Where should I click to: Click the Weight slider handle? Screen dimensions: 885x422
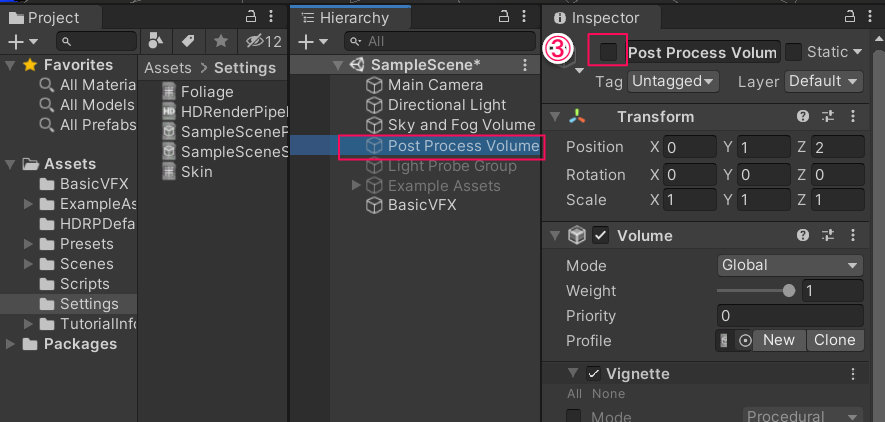[x=789, y=291]
